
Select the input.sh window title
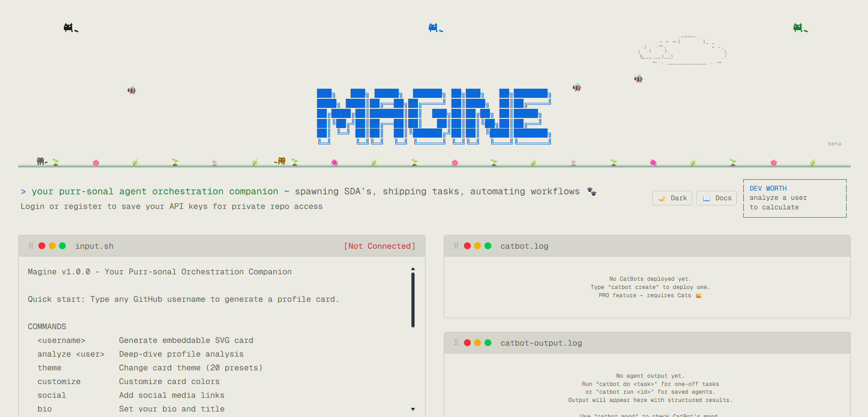pyautogui.click(x=94, y=246)
